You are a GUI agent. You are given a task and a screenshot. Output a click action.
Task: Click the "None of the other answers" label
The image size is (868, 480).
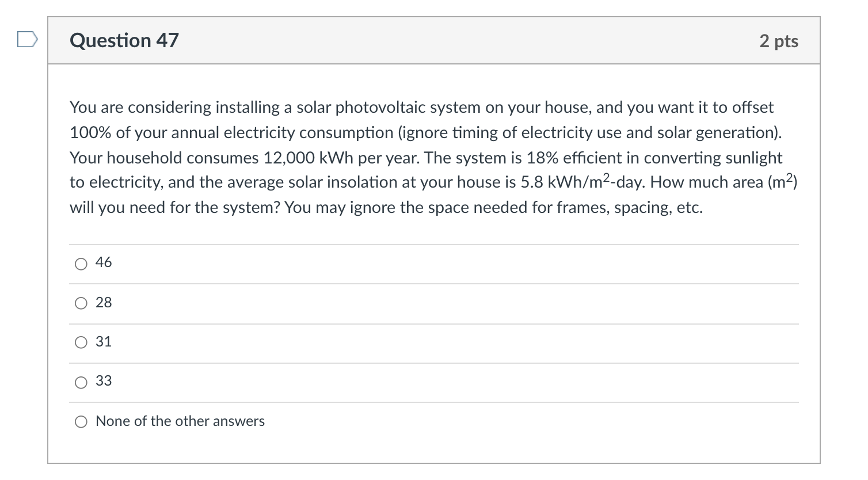(180, 421)
